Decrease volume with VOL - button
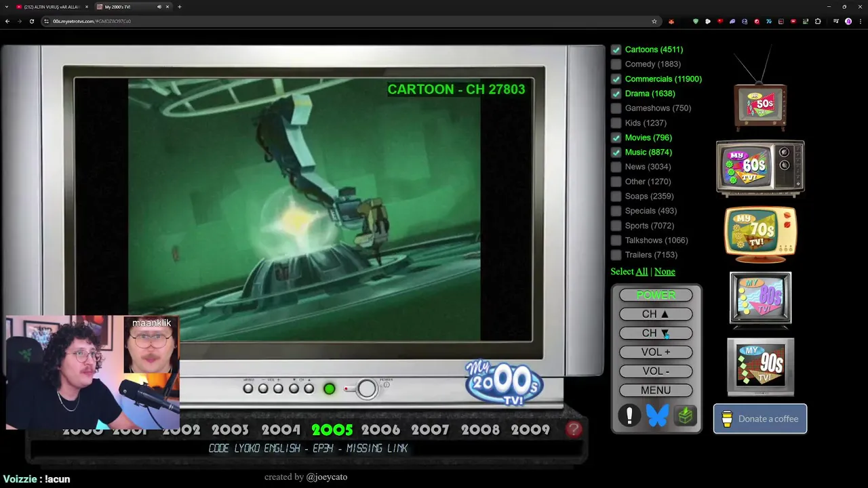This screenshot has height=488, width=868. (656, 371)
